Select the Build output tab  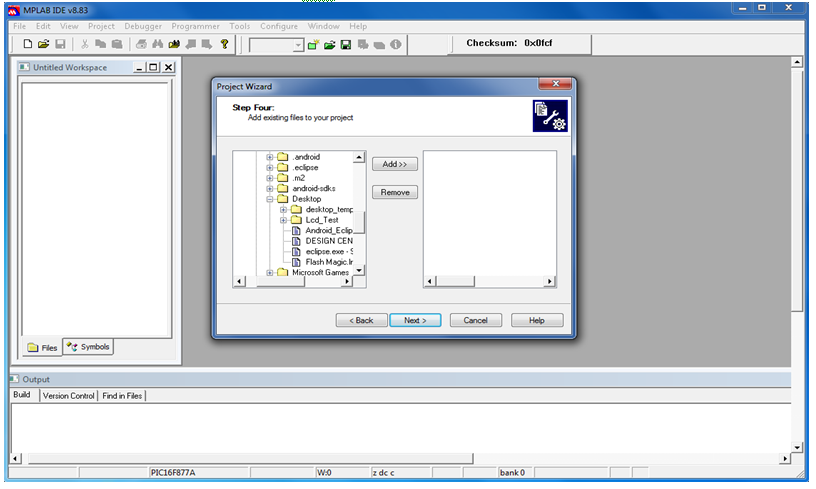[22, 395]
